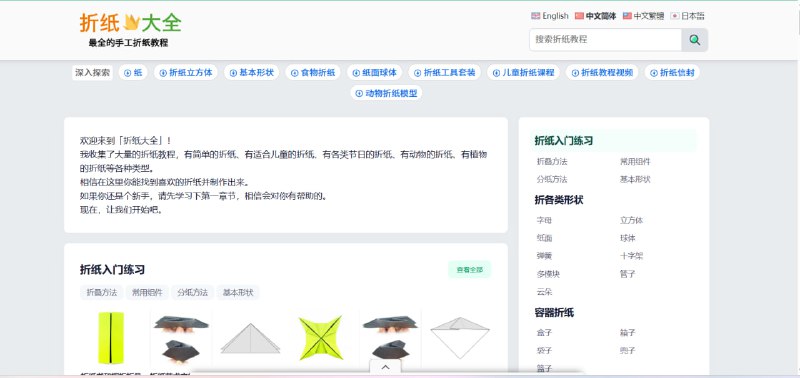Open sidebar link 兜子

628,351
